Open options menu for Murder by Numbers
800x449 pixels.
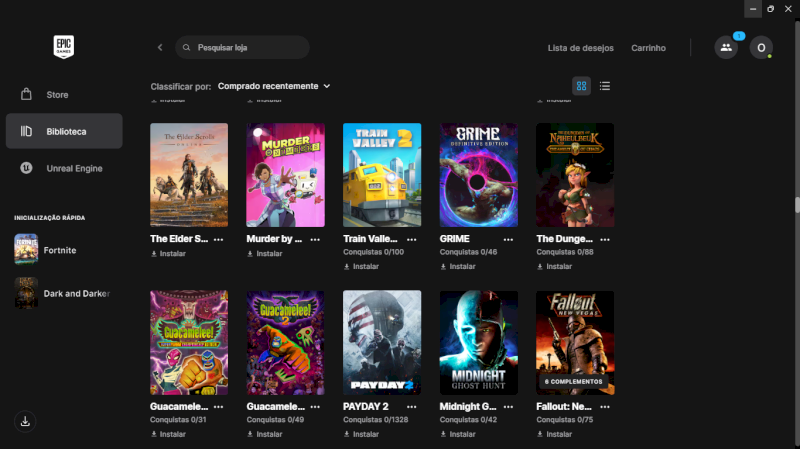(x=315, y=239)
